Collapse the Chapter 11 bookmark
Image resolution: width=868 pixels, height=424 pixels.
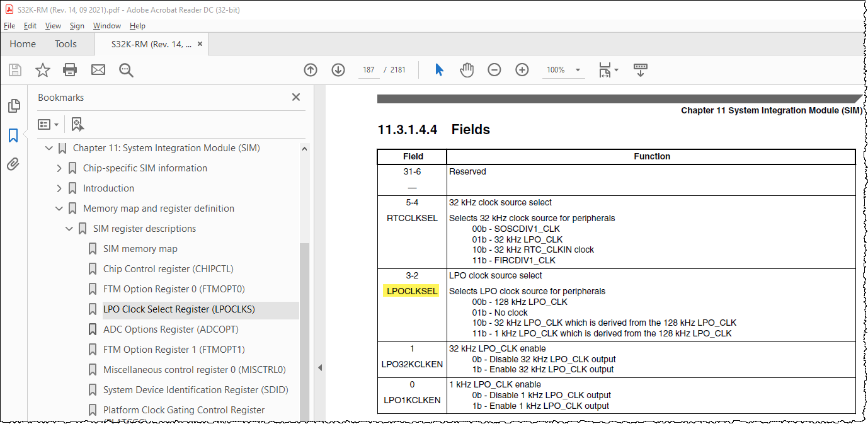tap(49, 147)
